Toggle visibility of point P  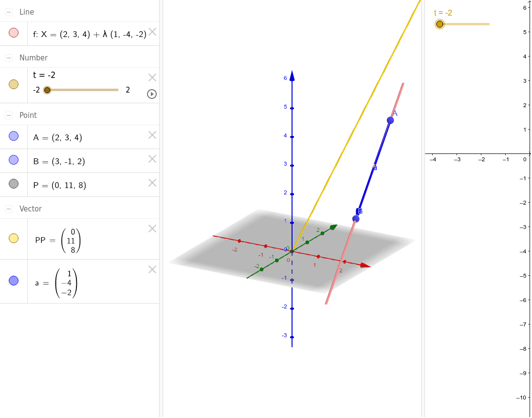pyautogui.click(x=14, y=184)
